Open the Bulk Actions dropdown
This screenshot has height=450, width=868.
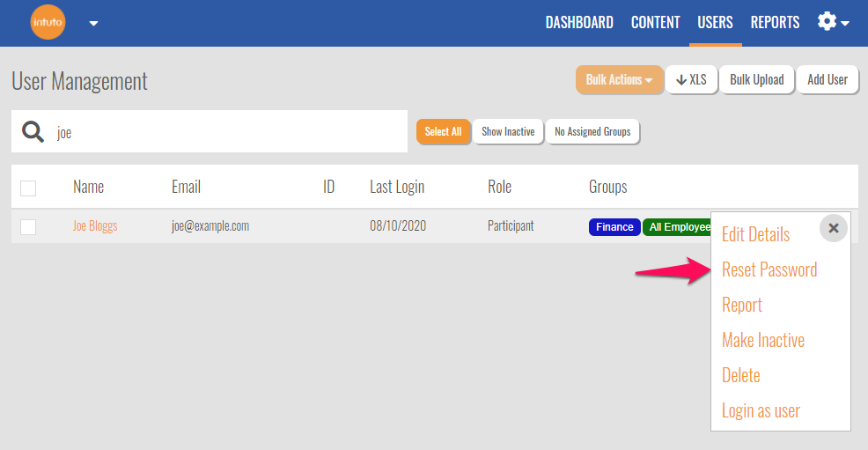point(619,79)
